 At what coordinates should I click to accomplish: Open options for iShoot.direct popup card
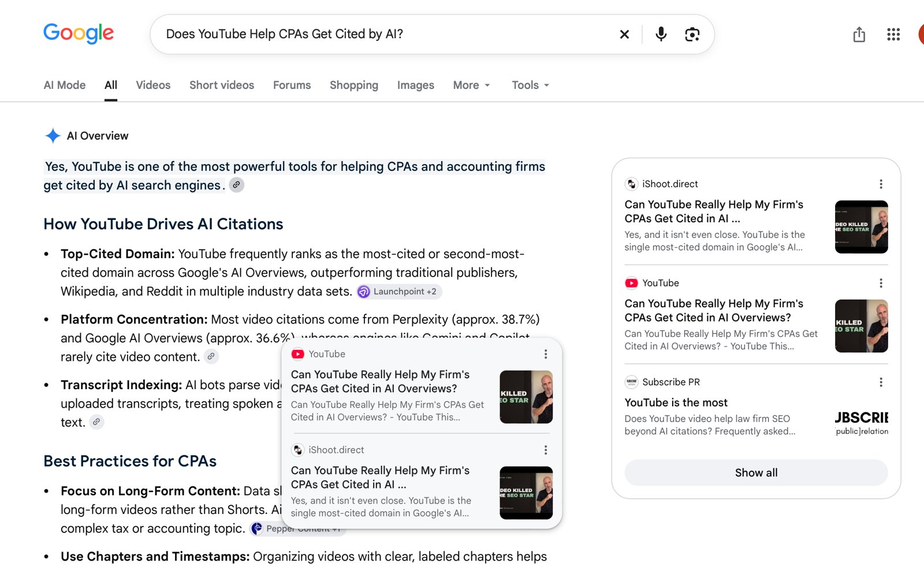tap(546, 450)
